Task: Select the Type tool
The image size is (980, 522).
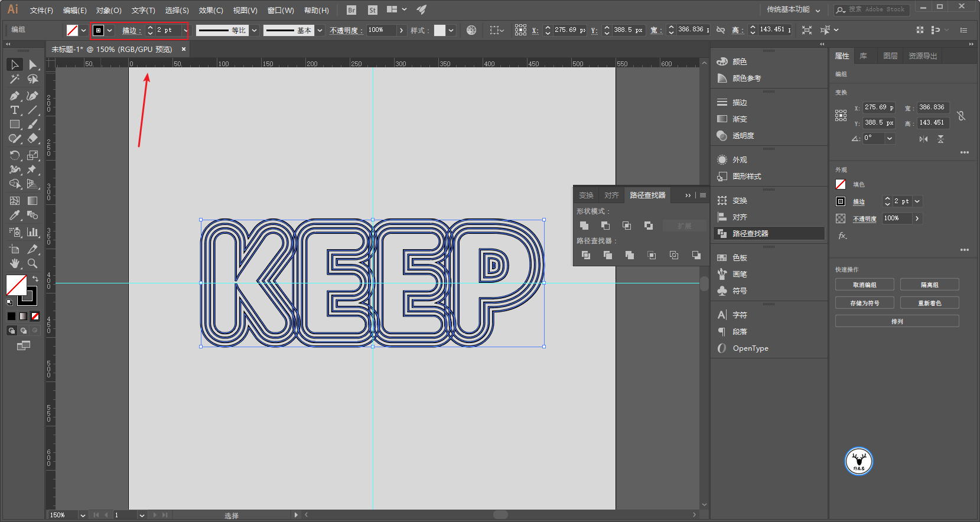Action: [x=15, y=110]
